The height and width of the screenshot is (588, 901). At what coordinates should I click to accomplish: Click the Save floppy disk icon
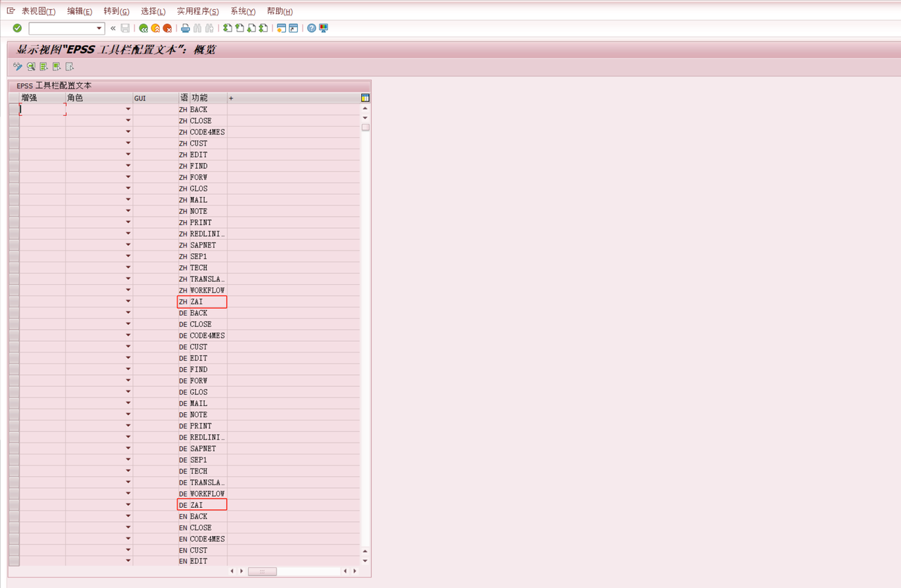coord(125,28)
